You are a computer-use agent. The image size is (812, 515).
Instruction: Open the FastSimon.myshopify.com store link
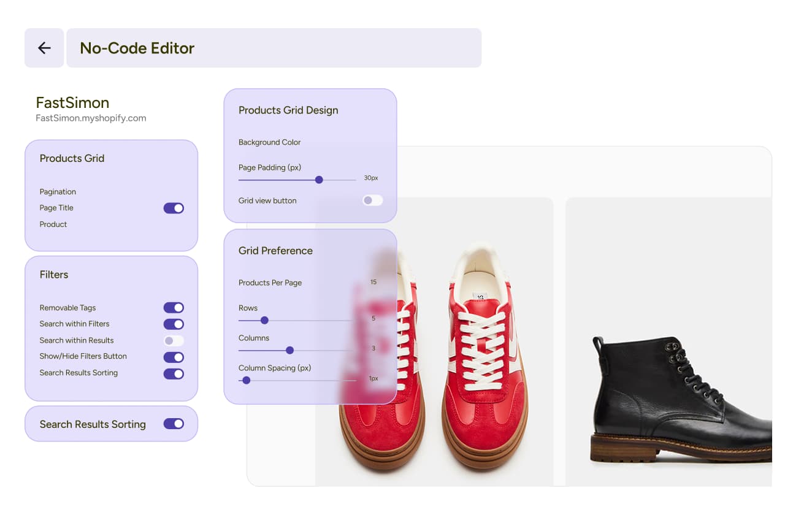click(x=91, y=118)
